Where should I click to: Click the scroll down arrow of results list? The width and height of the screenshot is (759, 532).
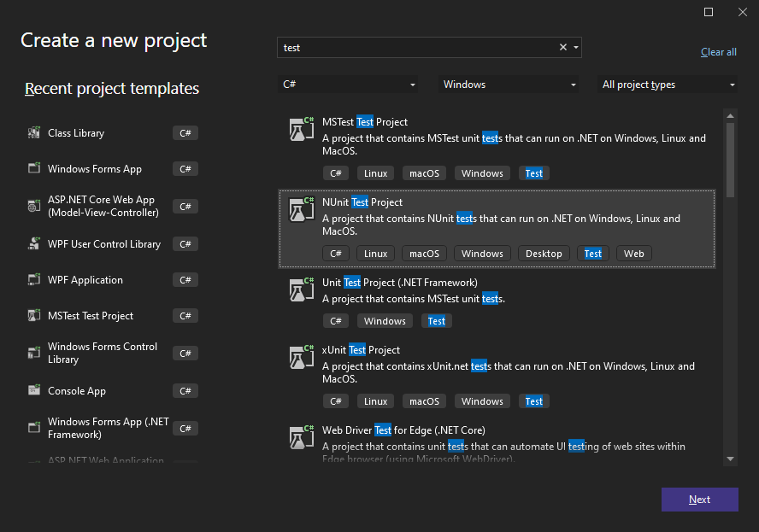pyautogui.click(x=731, y=459)
